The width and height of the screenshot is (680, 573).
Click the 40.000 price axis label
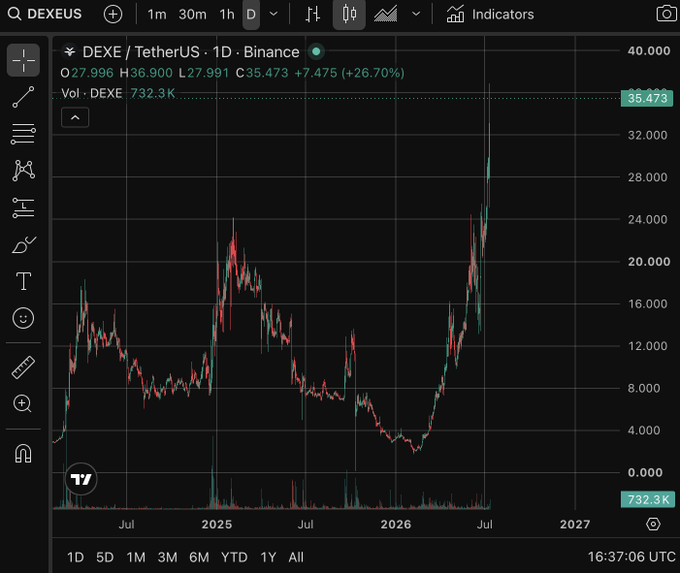[x=648, y=51]
